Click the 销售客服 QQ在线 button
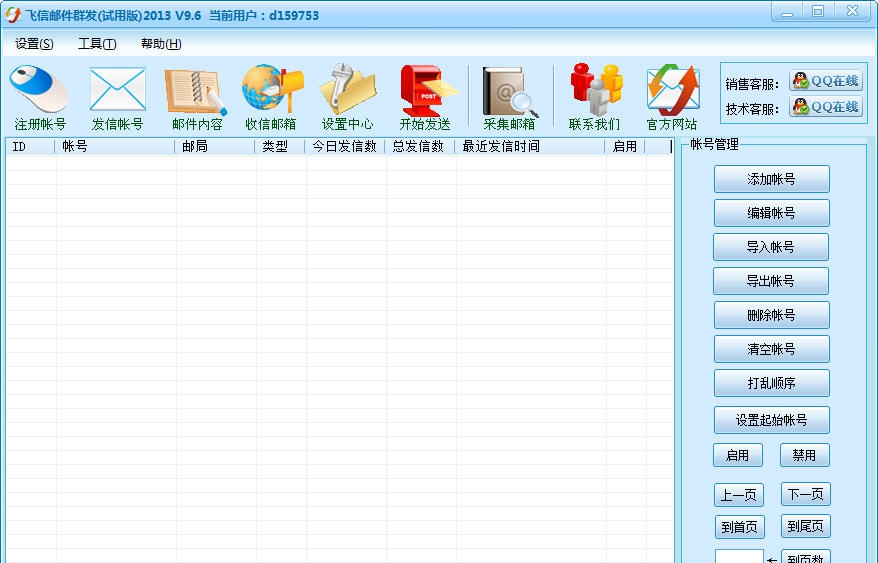This screenshot has width=878, height=563. tap(826, 81)
